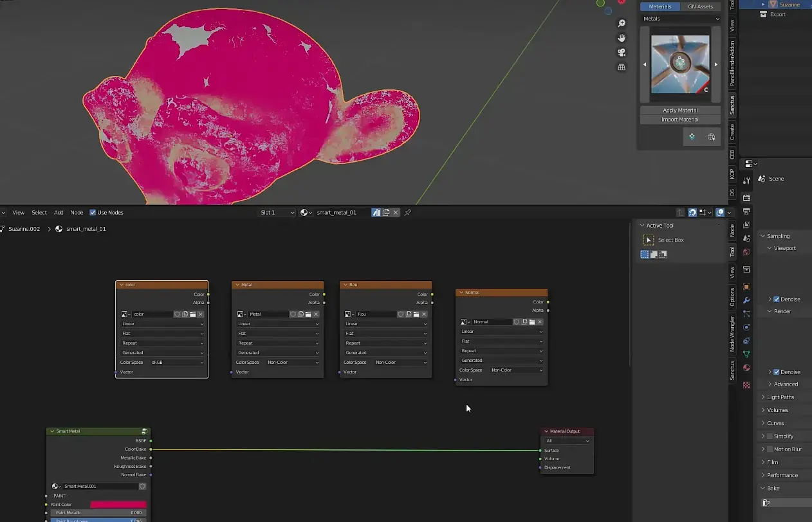
Task: Switch to the GN Assets tab
Action: pos(701,6)
